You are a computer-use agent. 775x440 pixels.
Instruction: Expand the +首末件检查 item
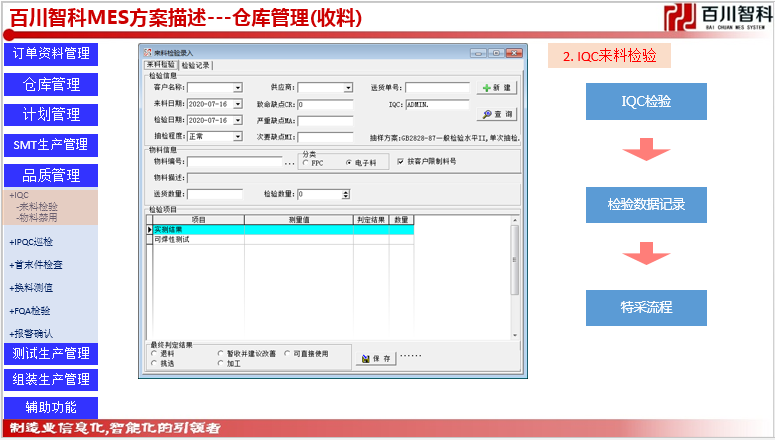click(x=36, y=265)
